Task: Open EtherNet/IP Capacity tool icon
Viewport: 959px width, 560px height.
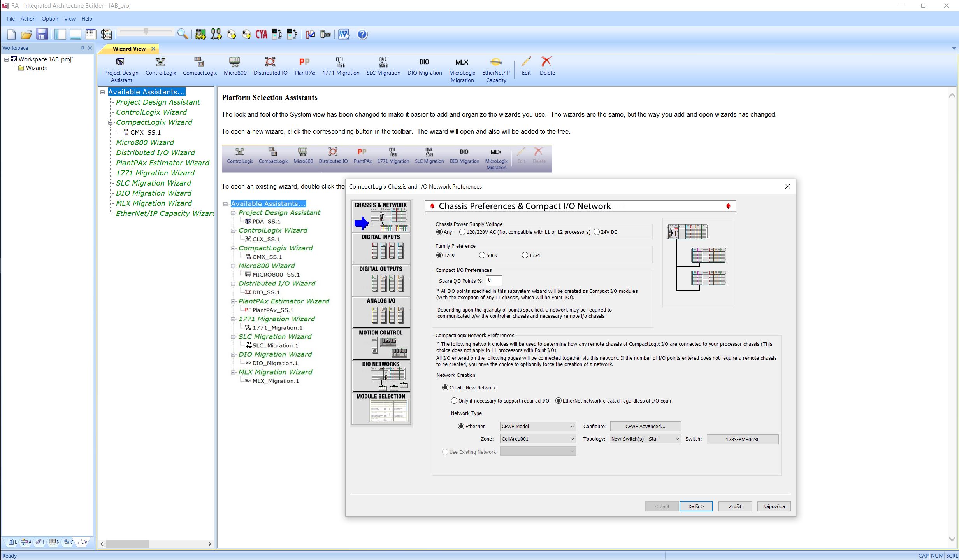Action: 496,70
